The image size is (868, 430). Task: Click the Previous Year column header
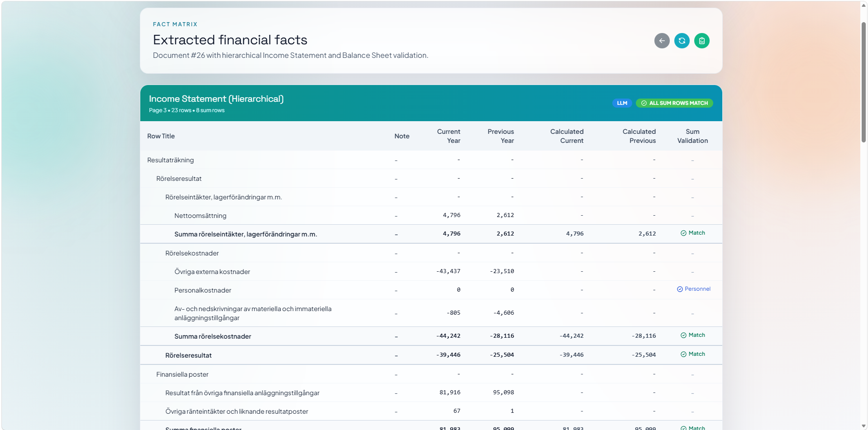tap(501, 136)
